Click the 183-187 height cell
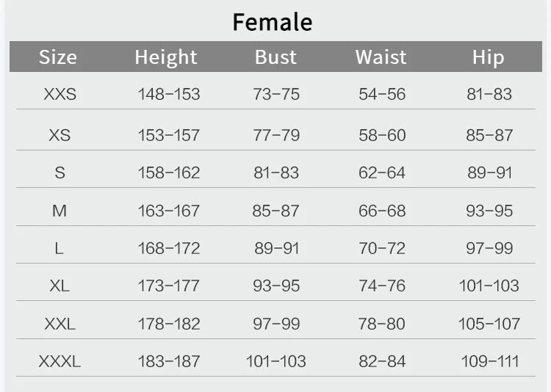This screenshot has width=551, height=392. click(x=169, y=362)
